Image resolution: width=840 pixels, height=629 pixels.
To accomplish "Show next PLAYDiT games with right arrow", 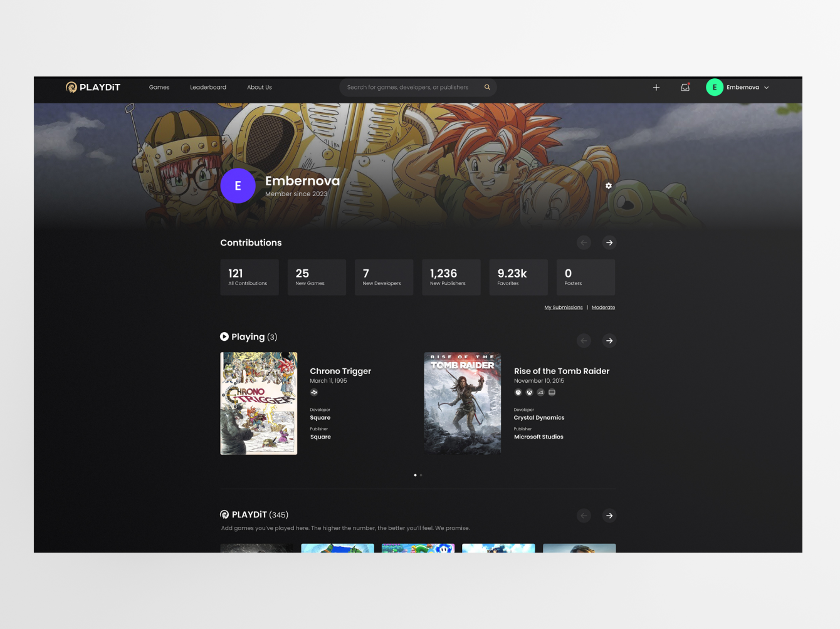I will tap(609, 516).
